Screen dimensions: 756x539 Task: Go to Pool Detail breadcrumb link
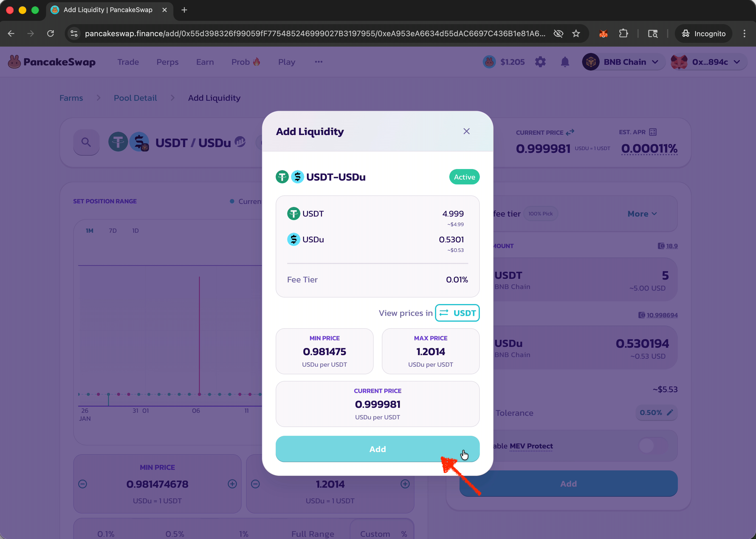135,98
